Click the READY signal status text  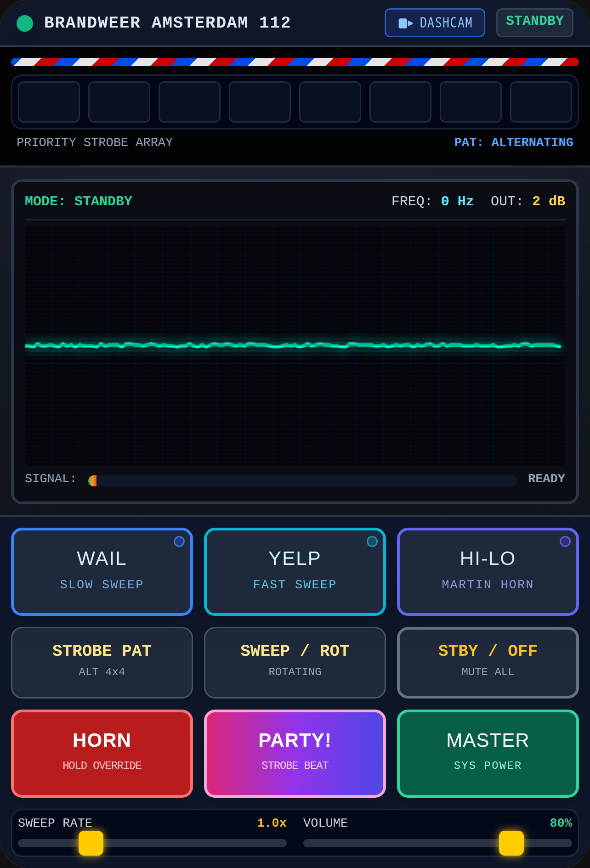click(x=546, y=479)
